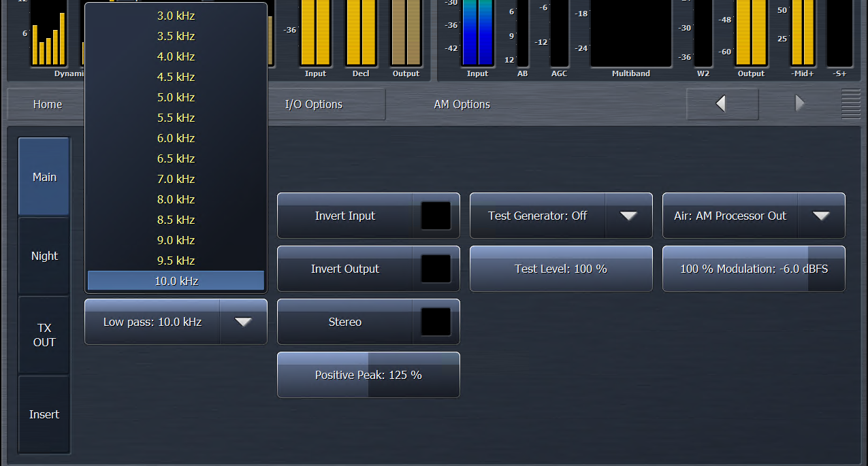Viewport: 868px width, 466px height.
Task: Choose 8.0 kHz low pass frequency
Action: point(176,199)
